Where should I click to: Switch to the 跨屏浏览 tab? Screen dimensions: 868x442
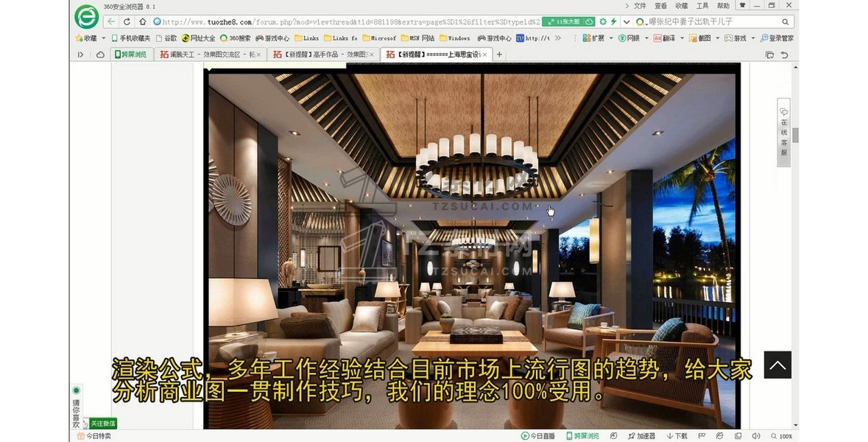(130, 55)
